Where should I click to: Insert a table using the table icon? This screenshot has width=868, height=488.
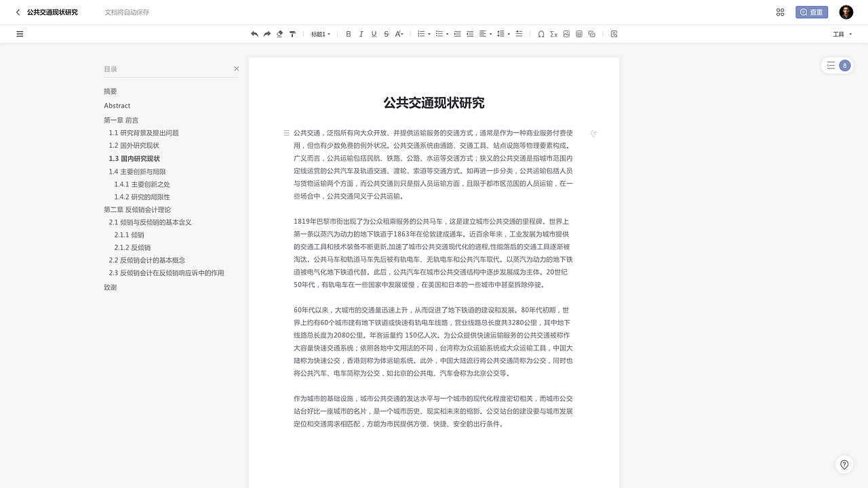tap(578, 34)
